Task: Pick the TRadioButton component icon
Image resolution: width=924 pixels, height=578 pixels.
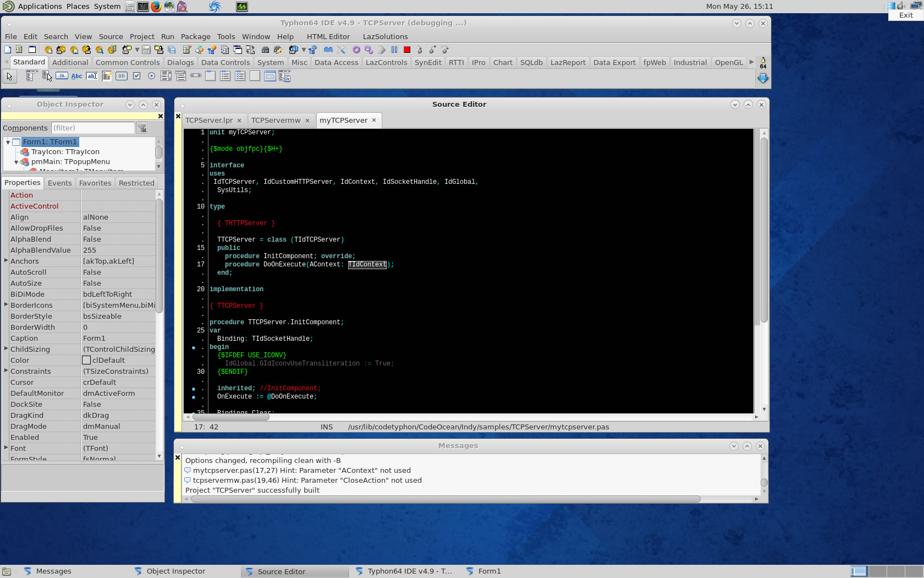Action: point(151,75)
